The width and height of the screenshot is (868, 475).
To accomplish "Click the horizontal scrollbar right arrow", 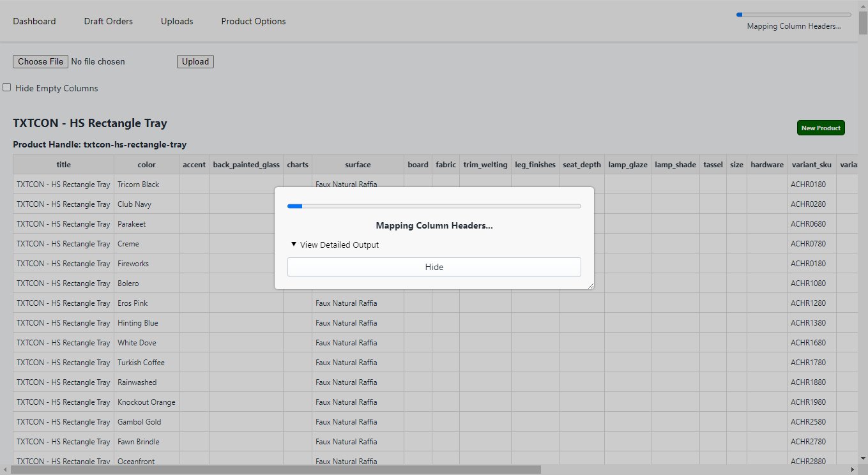I will tap(853, 470).
